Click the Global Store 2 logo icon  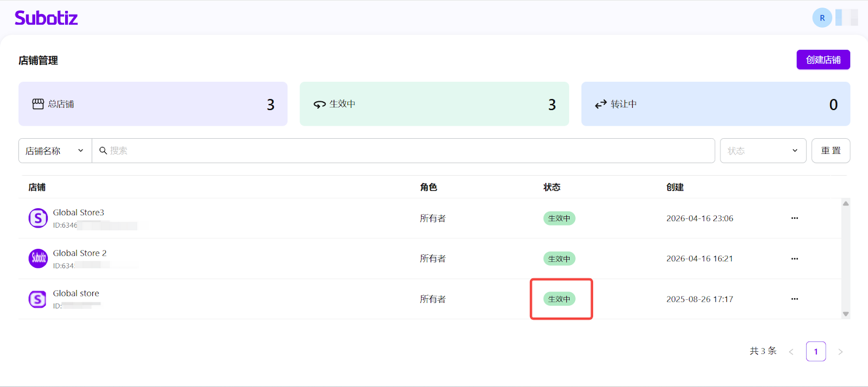tap(38, 259)
